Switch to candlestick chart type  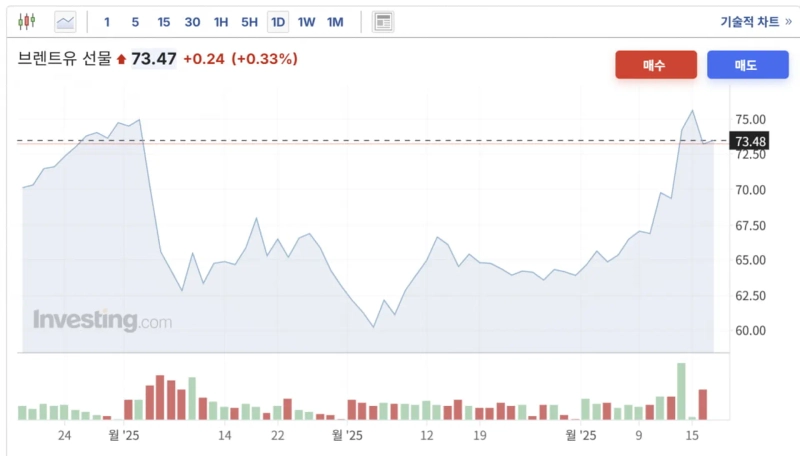click(x=26, y=21)
